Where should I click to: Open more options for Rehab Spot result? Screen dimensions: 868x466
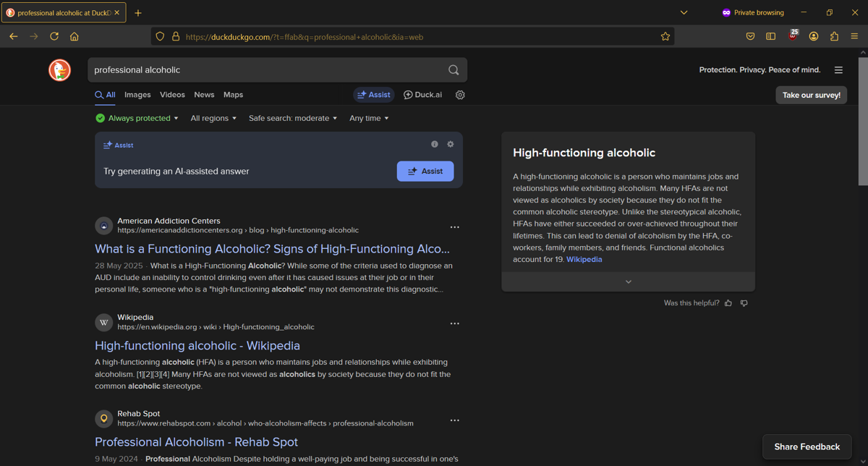pos(454,420)
